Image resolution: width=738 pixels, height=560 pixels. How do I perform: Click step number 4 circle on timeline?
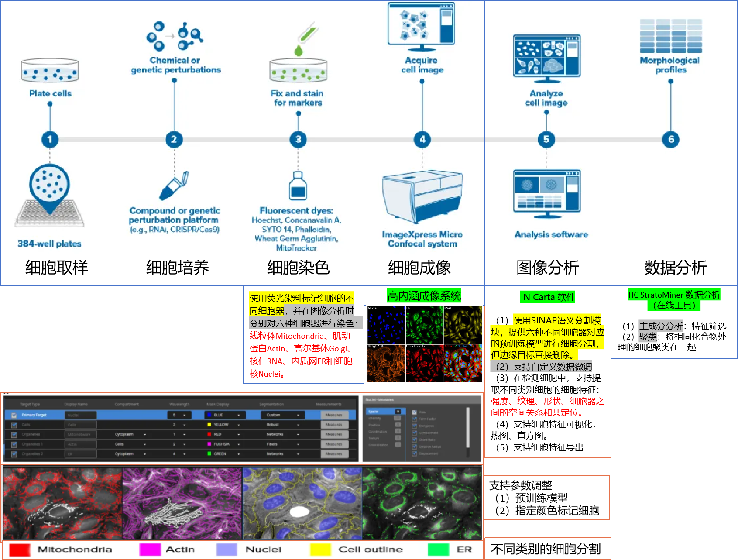tap(422, 140)
